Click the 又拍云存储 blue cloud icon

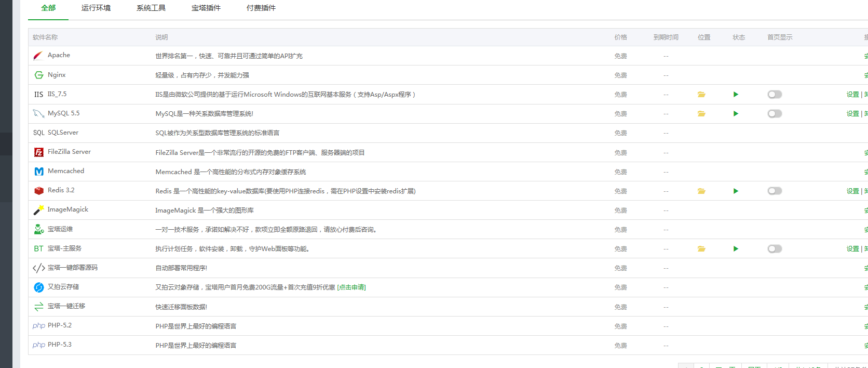click(x=38, y=287)
